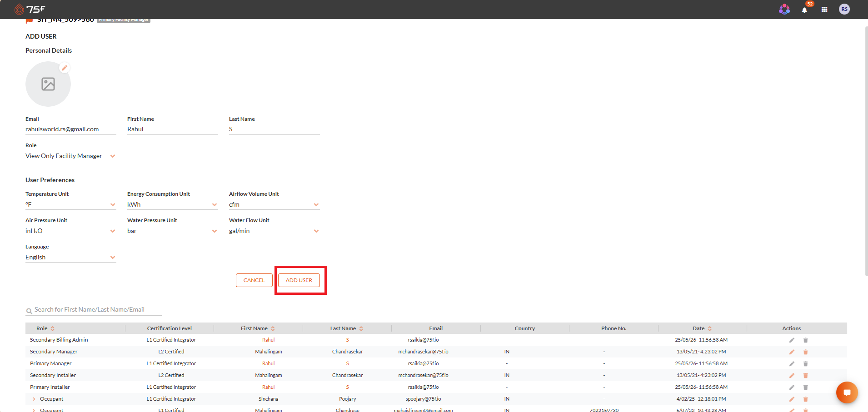Click the colorful assistant icon in header
Screen dimensions: 868x412
tap(784, 9)
